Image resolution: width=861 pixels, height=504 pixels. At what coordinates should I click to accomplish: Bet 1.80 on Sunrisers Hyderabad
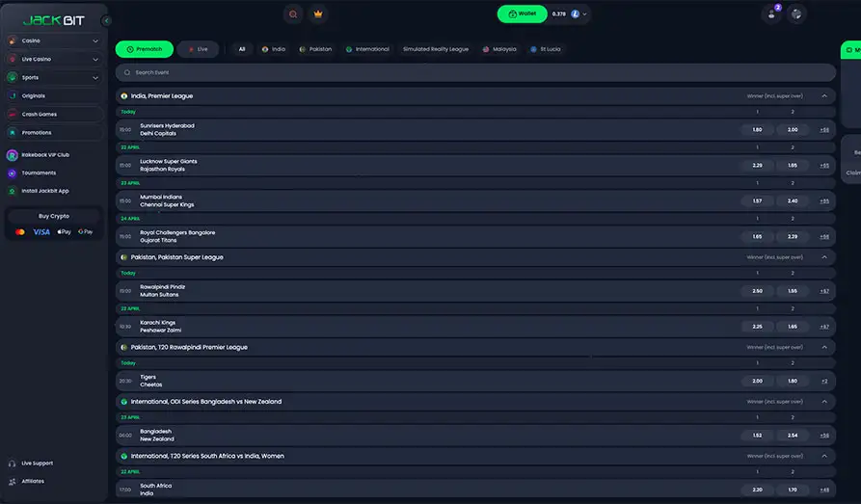click(757, 130)
